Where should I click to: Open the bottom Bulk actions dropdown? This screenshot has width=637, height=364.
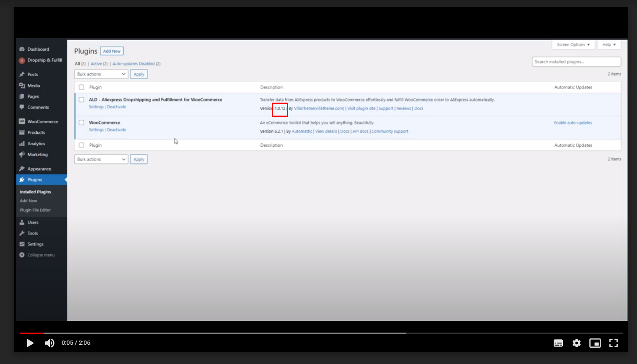point(101,159)
